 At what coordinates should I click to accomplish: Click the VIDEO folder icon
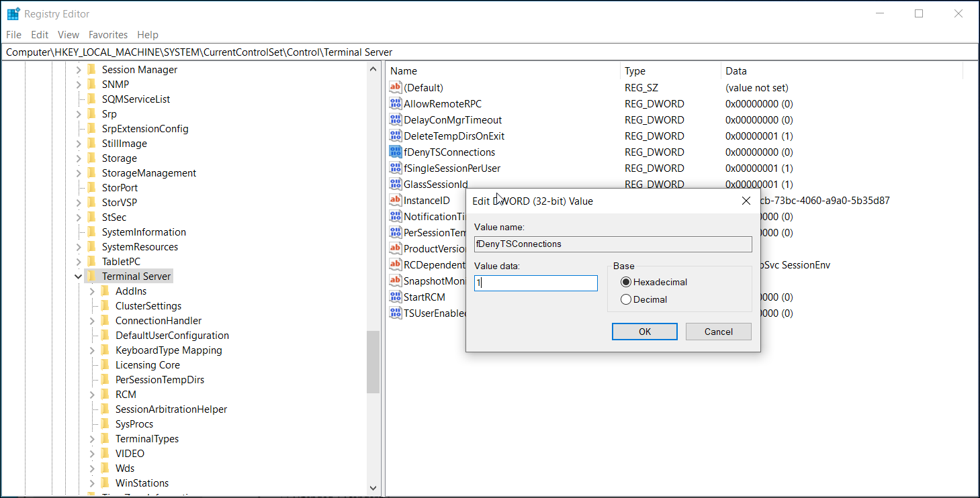coord(105,454)
